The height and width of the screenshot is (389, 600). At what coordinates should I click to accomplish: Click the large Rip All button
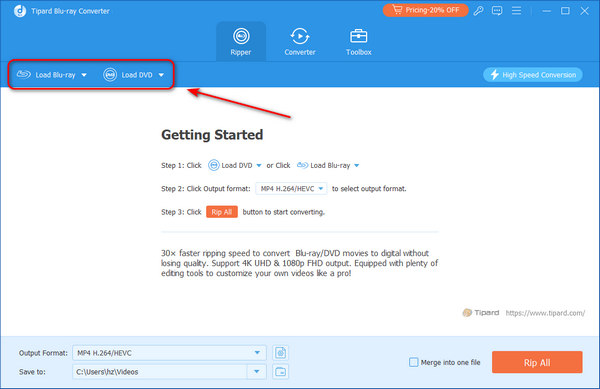[537, 362]
